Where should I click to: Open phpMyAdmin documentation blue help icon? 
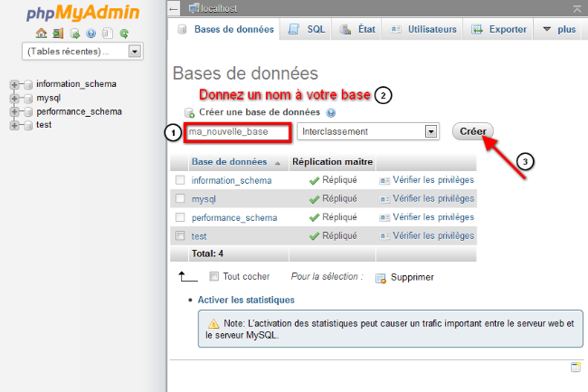(x=90, y=33)
